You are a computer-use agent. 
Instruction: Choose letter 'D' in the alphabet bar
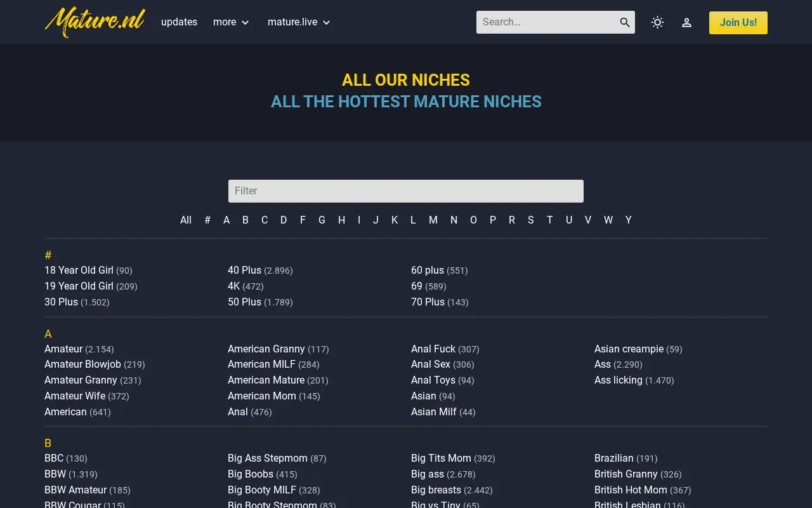(284, 220)
